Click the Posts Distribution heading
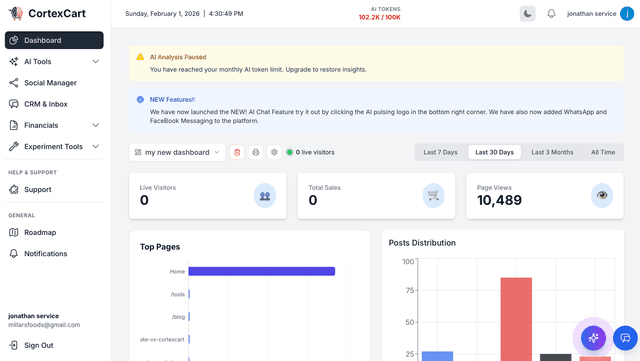 (x=422, y=243)
